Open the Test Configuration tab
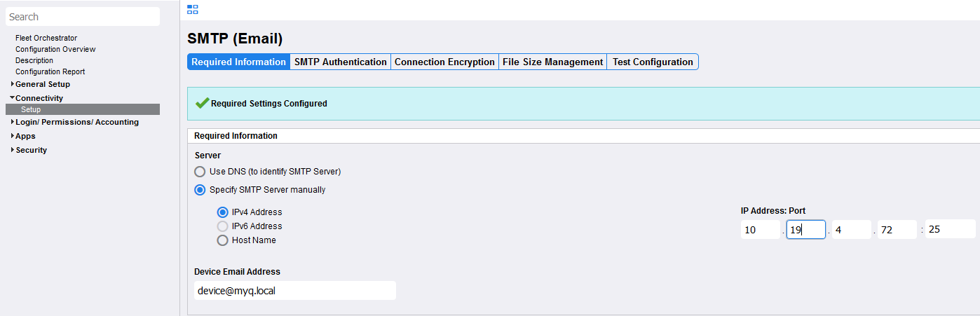Screen dimensions: 980x316 653,62
